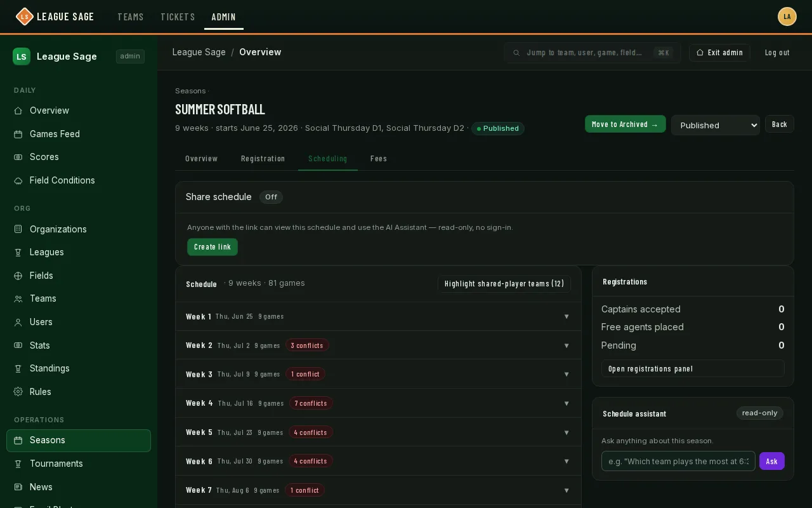Click the Leagues trophy icon

(18, 252)
